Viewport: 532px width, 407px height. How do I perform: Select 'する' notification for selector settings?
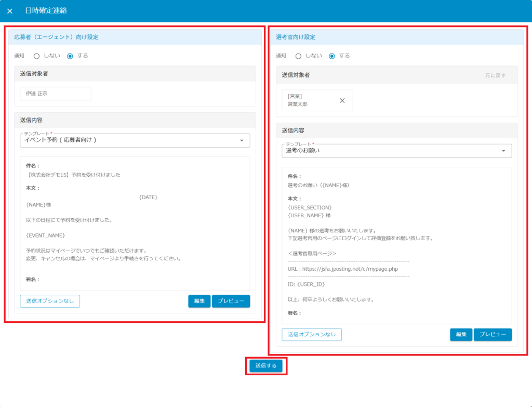(x=332, y=56)
